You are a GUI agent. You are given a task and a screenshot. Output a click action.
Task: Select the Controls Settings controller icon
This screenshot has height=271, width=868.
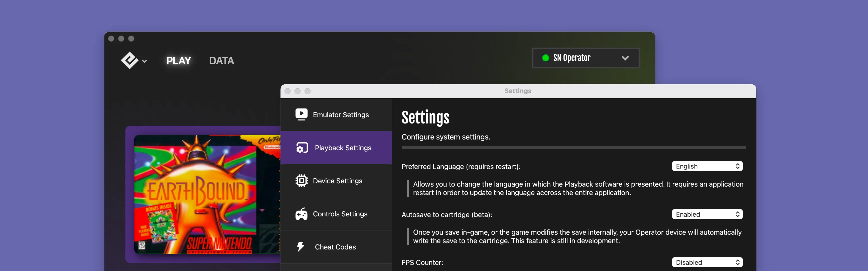pos(302,214)
